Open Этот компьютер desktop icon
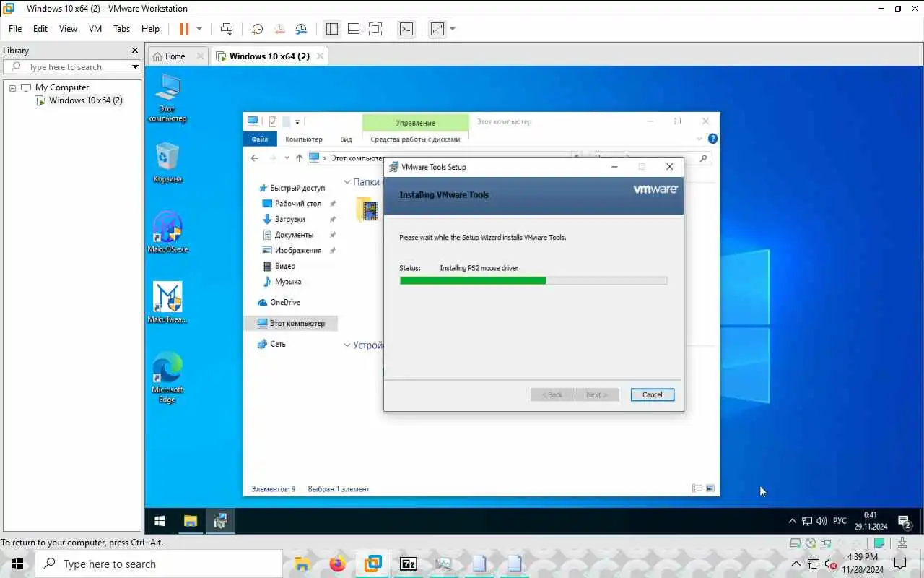Screen dimensions: 924x578 click(x=167, y=98)
